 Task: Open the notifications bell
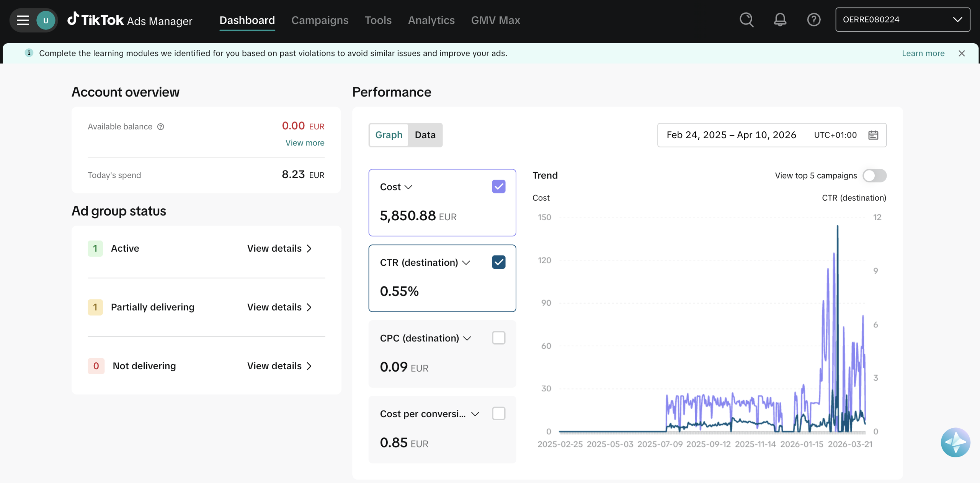780,20
